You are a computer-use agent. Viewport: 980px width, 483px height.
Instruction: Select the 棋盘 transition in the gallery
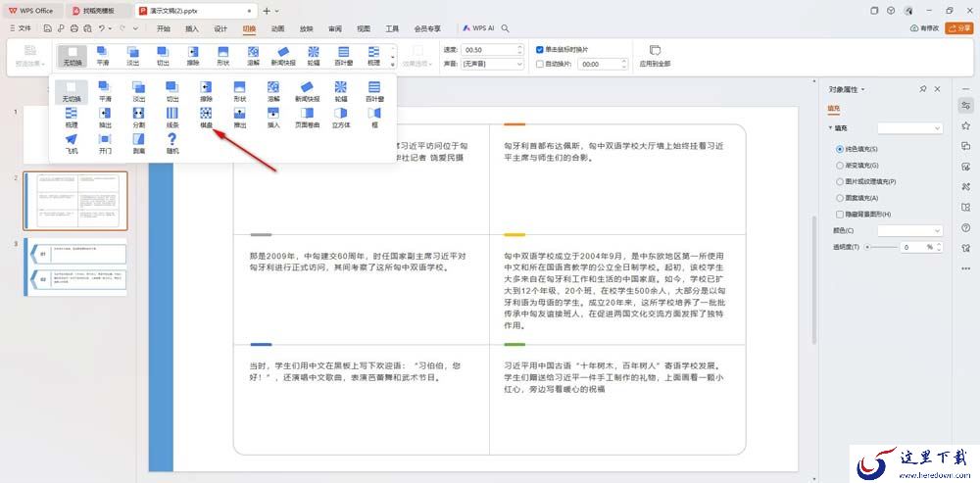[x=206, y=117]
